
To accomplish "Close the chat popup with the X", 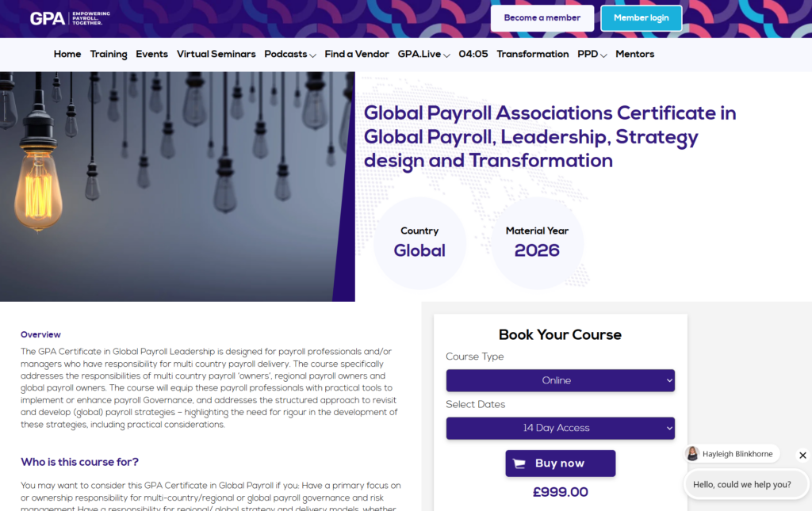I will [x=802, y=455].
